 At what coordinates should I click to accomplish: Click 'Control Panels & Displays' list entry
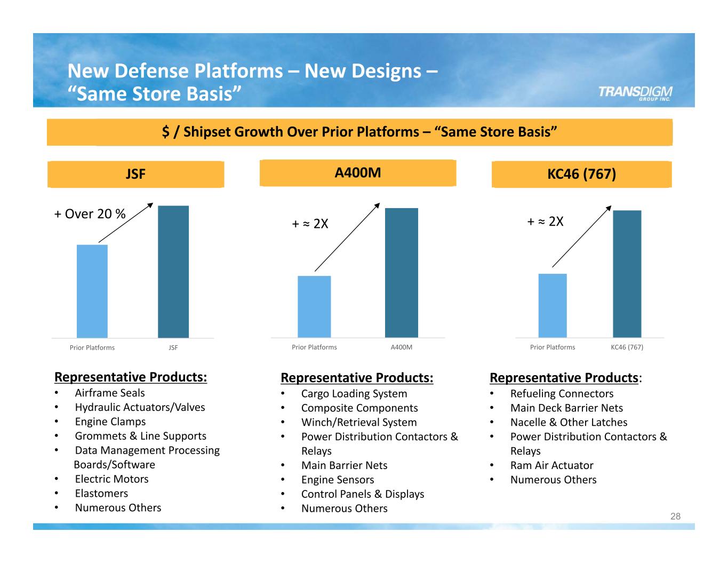[363, 494]
